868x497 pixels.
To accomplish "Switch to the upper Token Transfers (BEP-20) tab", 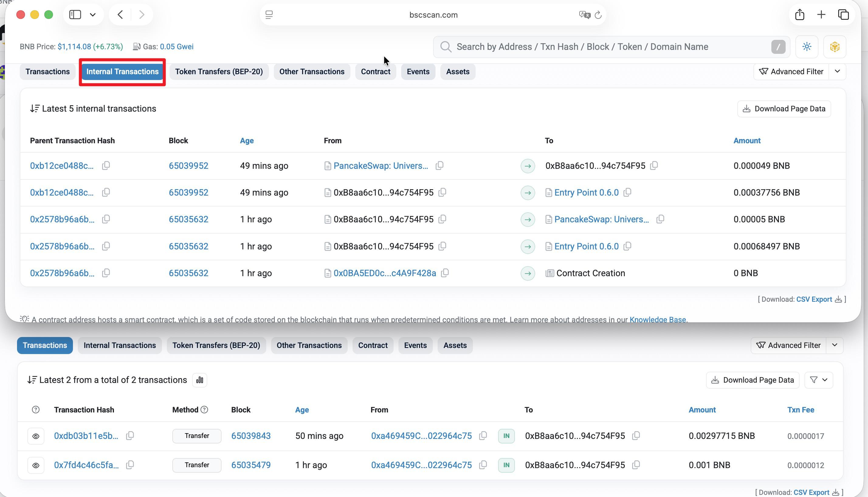I will [x=219, y=72].
